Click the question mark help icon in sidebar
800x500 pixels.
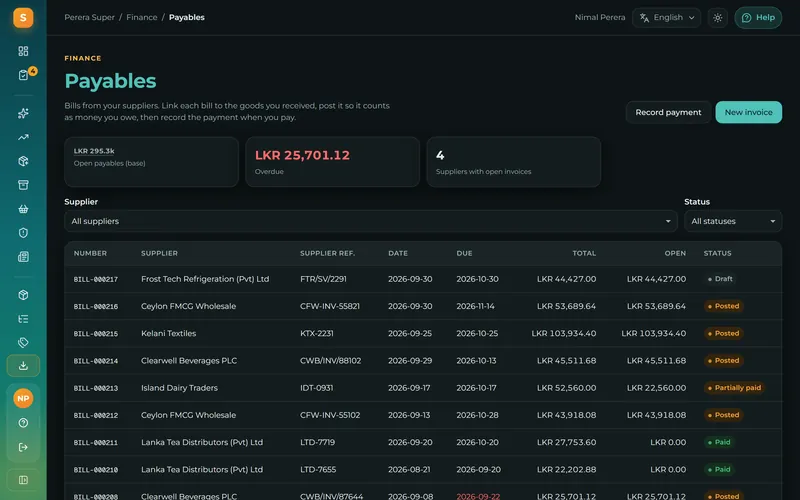[23, 423]
